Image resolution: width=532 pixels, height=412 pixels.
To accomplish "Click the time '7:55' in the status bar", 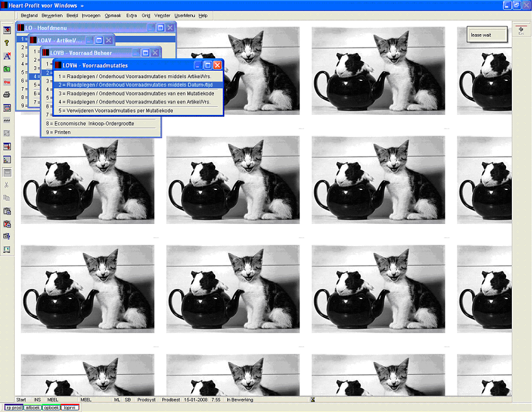I will click(x=216, y=400).
